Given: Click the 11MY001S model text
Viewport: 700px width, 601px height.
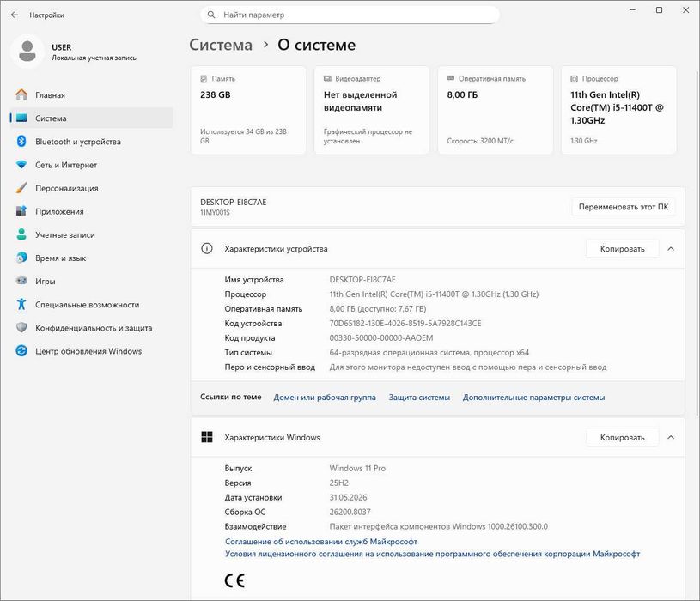Looking at the screenshot, I should coord(215,212).
